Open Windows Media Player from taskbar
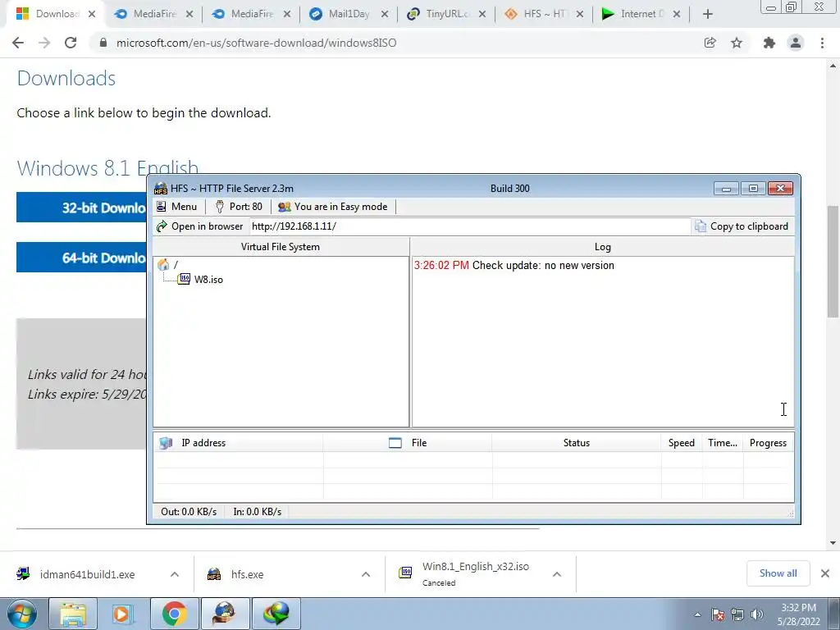Screen dimensions: 840x630 [x=122, y=614]
